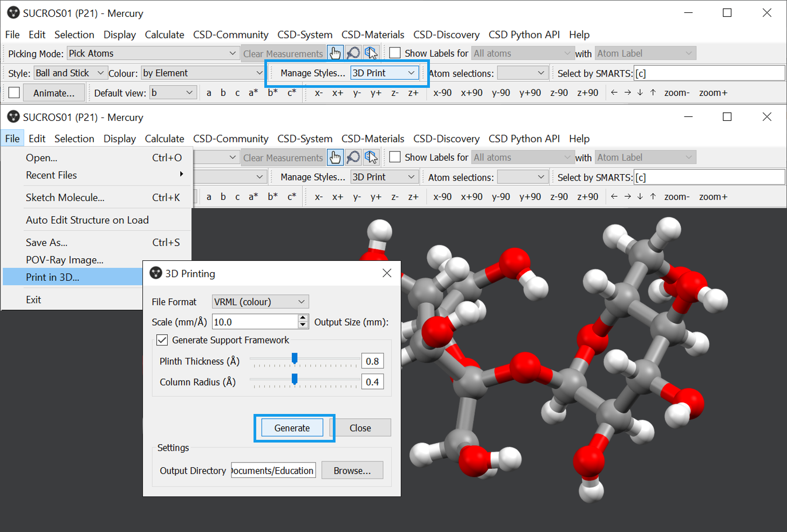
Task: Click the Output Directory text field
Action: (x=273, y=471)
